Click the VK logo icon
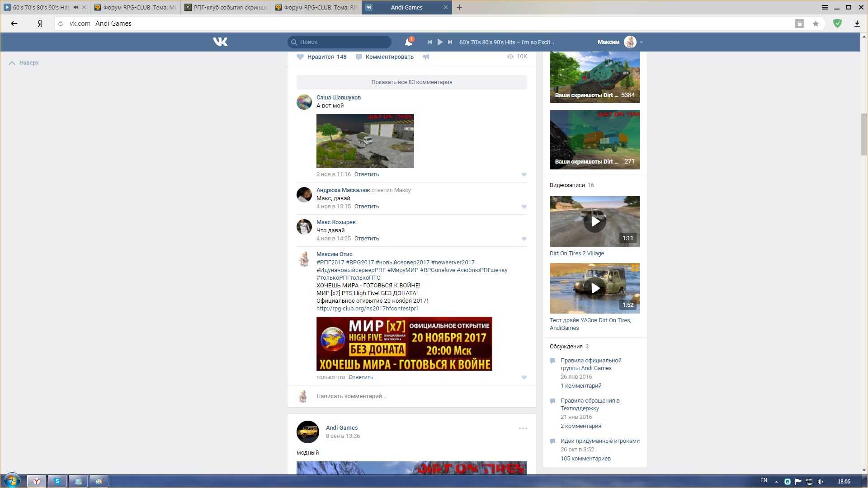This screenshot has width=868, height=488. tap(220, 42)
